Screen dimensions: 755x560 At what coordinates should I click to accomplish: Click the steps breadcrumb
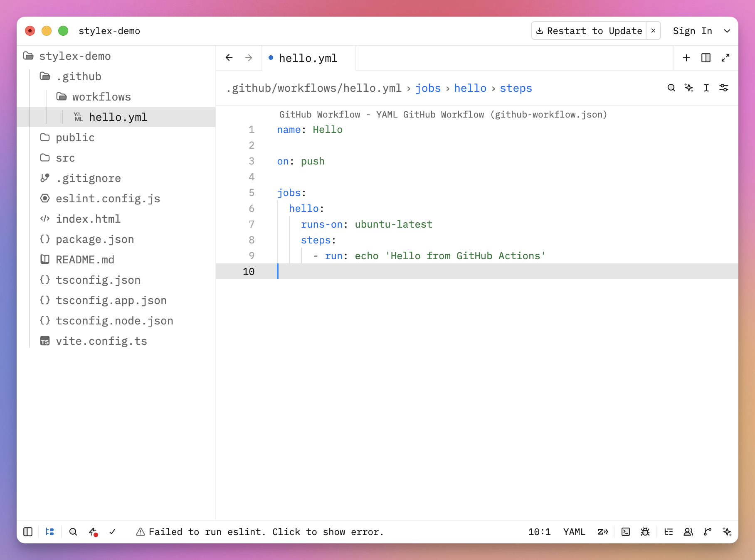[516, 88]
